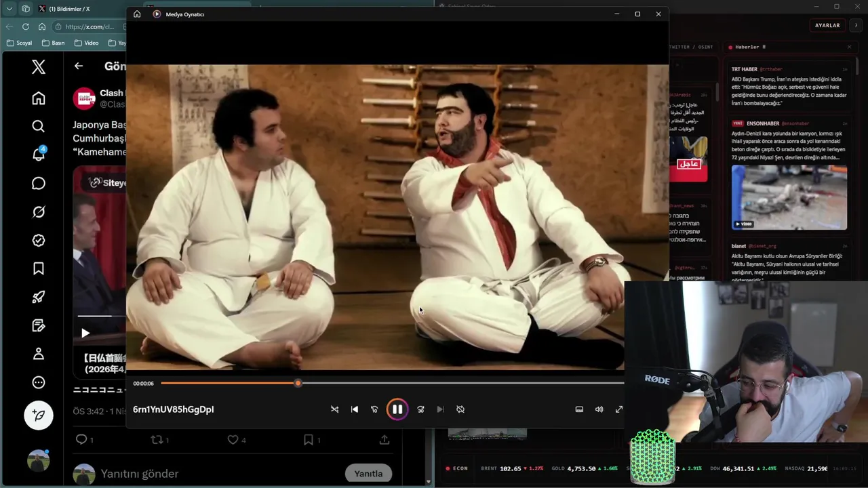Open the Video bookmarks folder
Viewport: 868px width, 488px height.
[86, 43]
